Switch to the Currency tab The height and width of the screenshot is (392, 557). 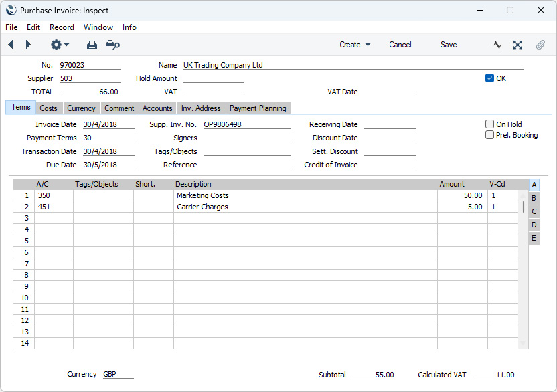(x=82, y=108)
